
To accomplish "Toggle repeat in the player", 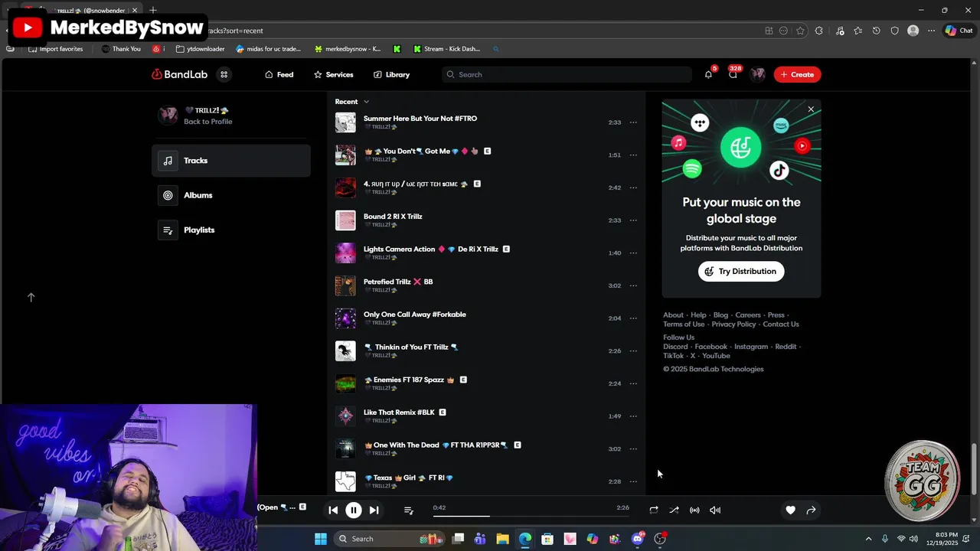I will (653, 510).
